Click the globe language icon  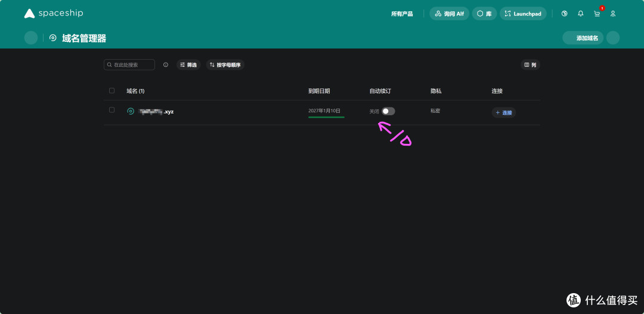[564, 14]
